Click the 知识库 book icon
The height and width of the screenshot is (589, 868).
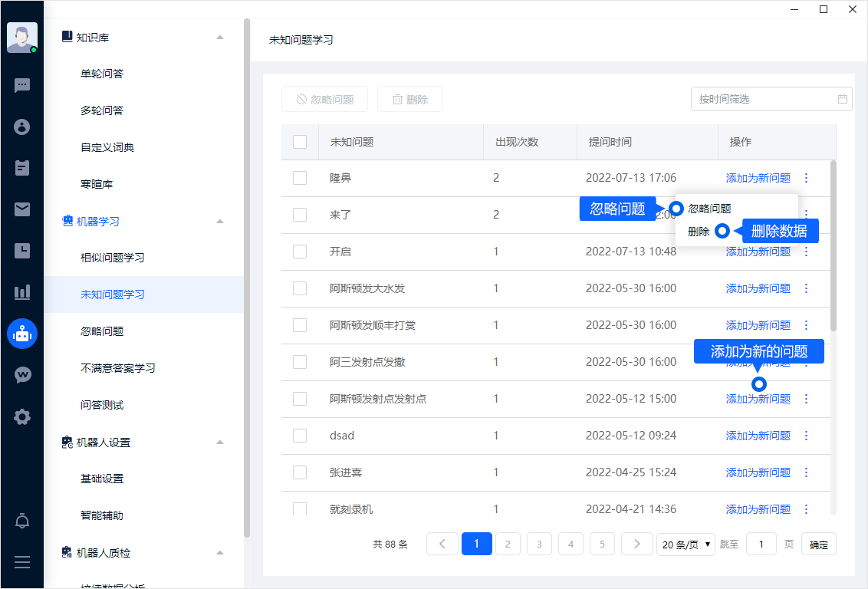click(67, 37)
